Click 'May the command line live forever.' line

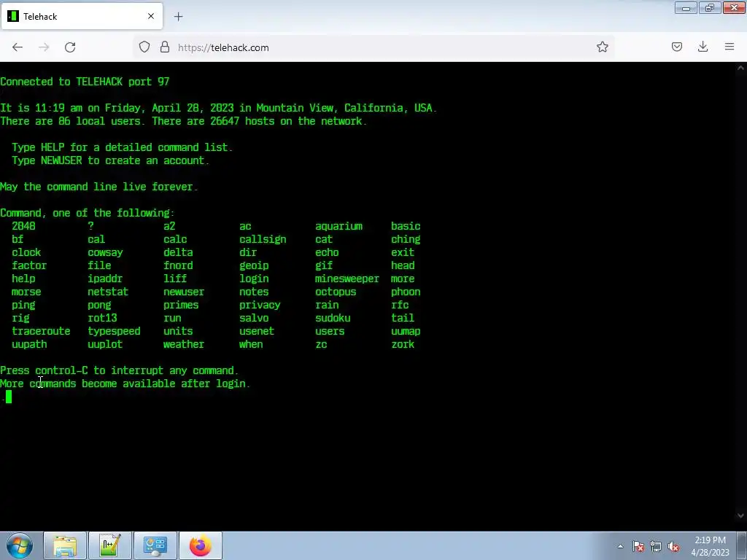pyautogui.click(x=99, y=187)
